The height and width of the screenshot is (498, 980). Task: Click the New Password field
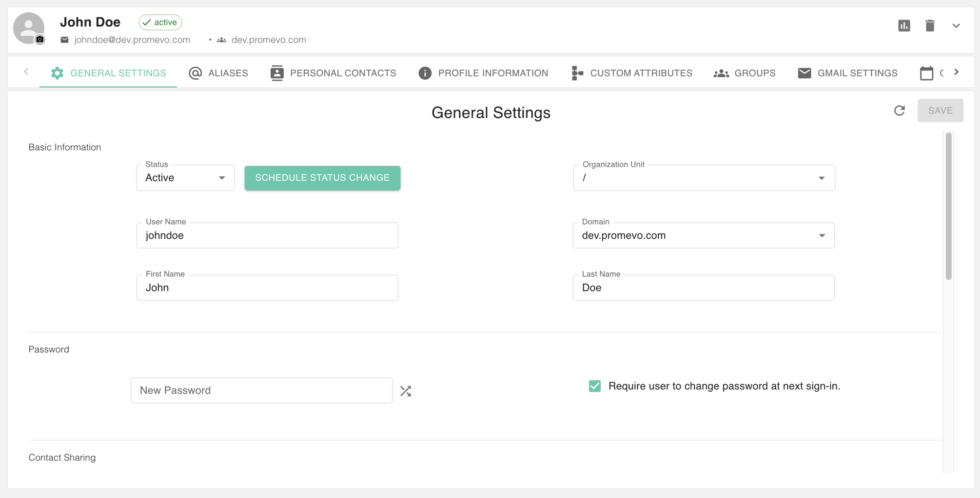(x=261, y=390)
